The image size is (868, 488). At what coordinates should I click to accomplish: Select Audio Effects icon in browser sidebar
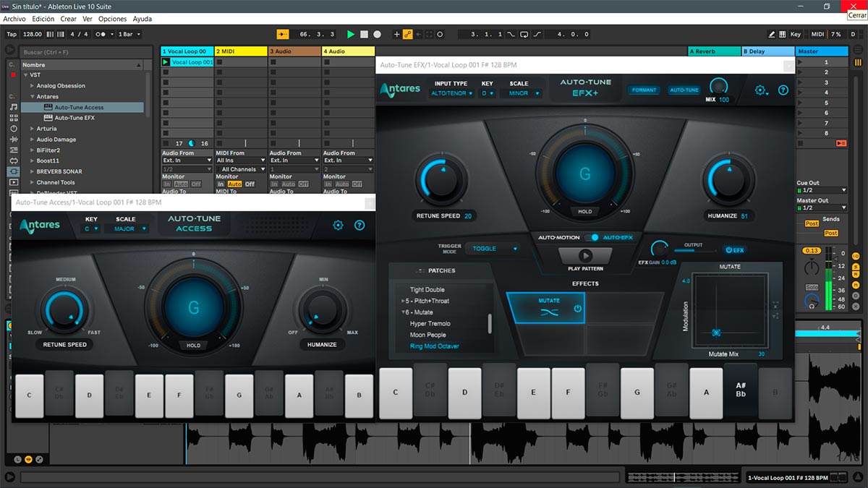pos(13,140)
